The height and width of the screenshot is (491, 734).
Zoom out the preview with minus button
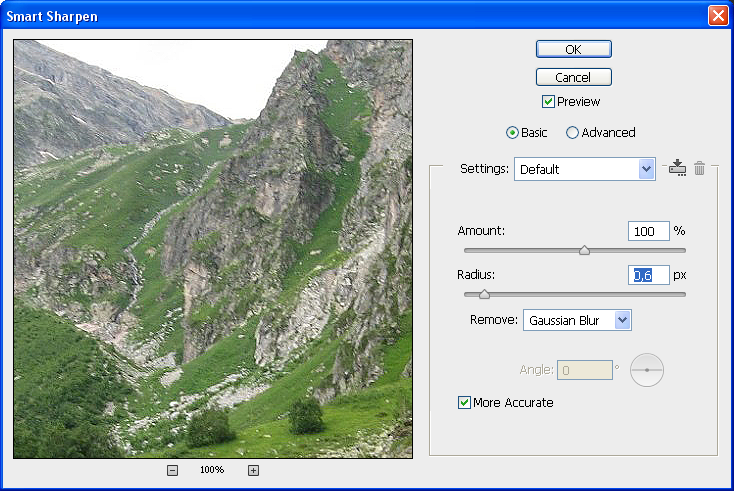pyautogui.click(x=172, y=470)
